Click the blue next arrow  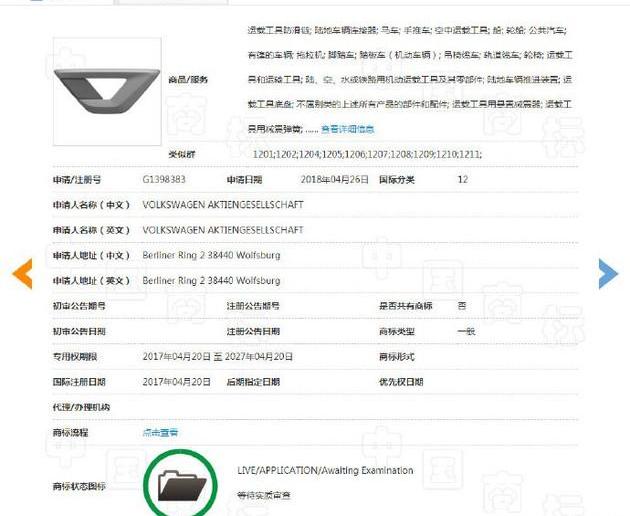[x=608, y=274]
